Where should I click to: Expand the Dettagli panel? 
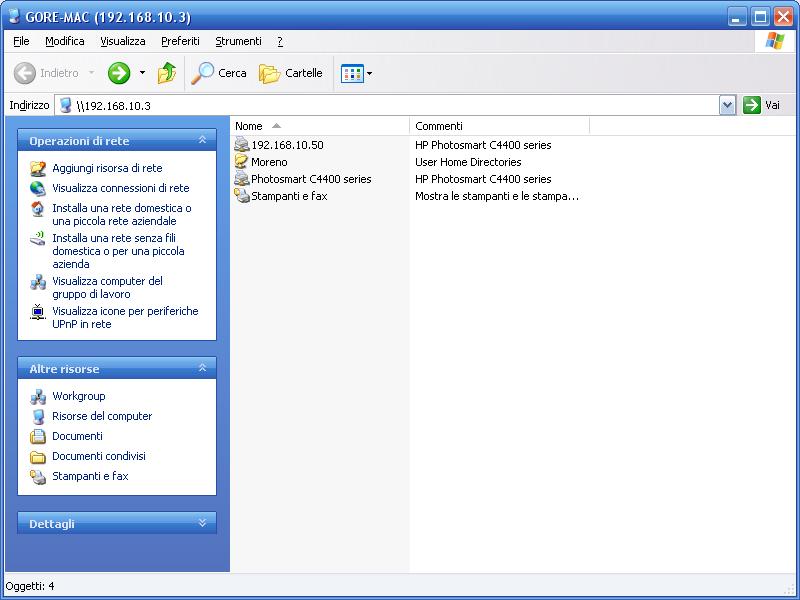click(x=203, y=523)
